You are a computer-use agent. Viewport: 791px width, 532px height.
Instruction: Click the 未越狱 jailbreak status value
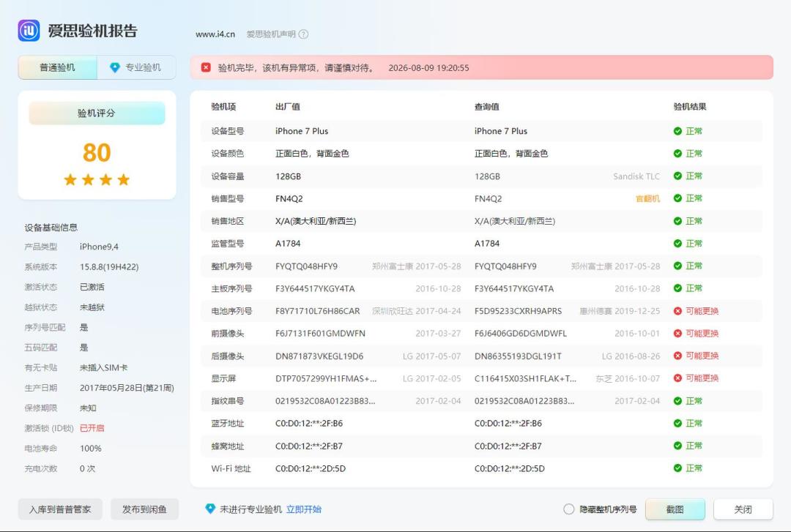coord(92,307)
